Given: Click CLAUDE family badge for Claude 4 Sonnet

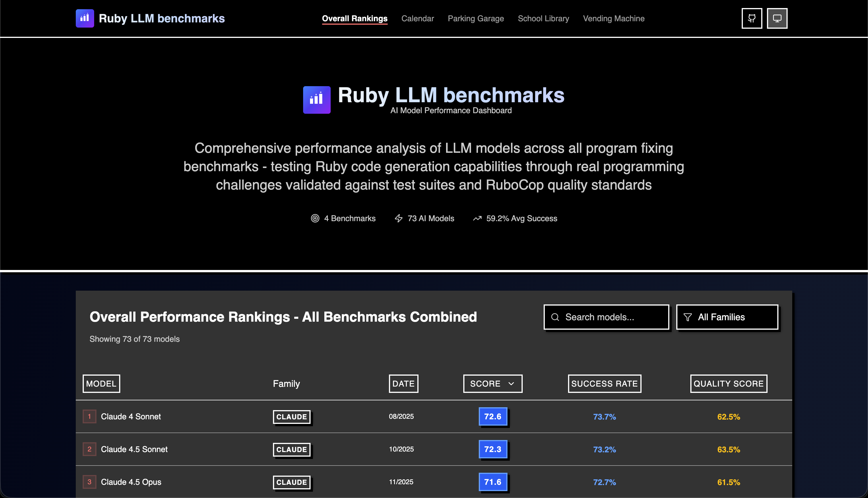Looking at the screenshot, I should pos(292,417).
